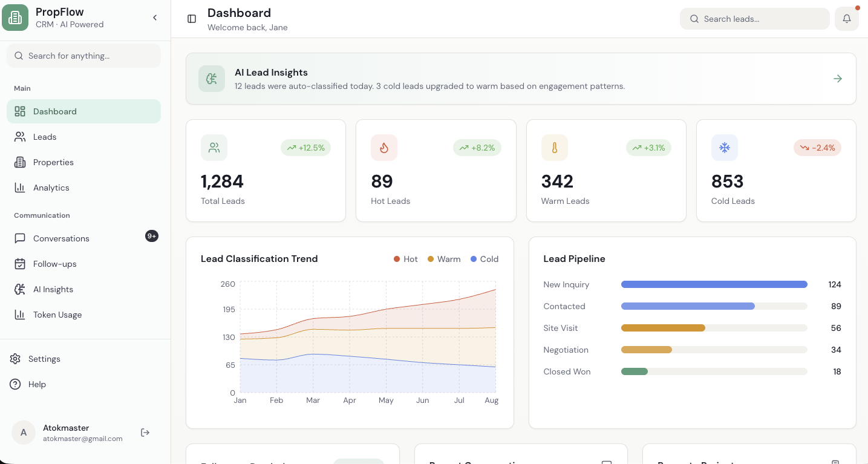Click the 1,284 Total Leads value

click(222, 181)
